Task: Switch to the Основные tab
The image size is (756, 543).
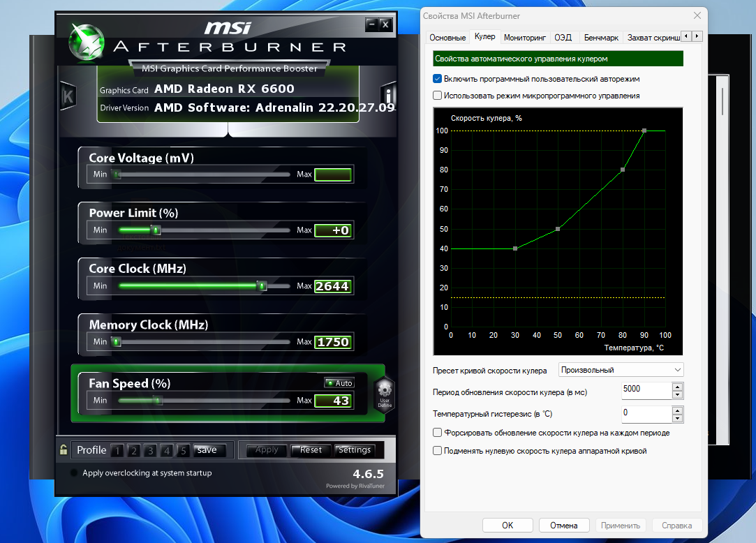Action: (x=447, y=37)
